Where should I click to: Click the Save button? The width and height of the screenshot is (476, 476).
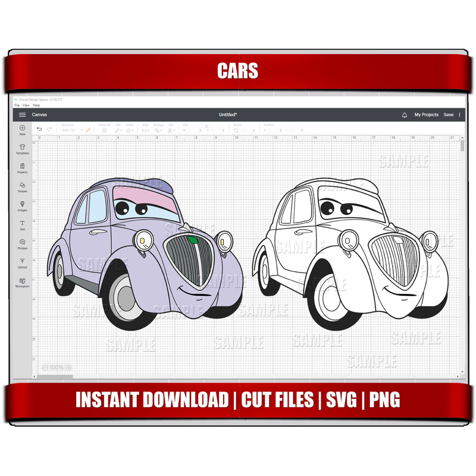pyautogui.click(x=448, y=114)
